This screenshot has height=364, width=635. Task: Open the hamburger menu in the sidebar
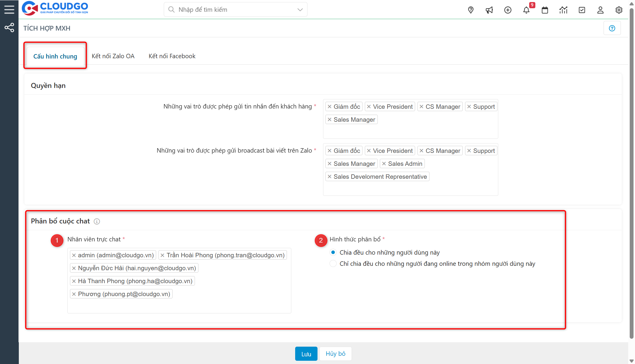(x=9, y=9)
